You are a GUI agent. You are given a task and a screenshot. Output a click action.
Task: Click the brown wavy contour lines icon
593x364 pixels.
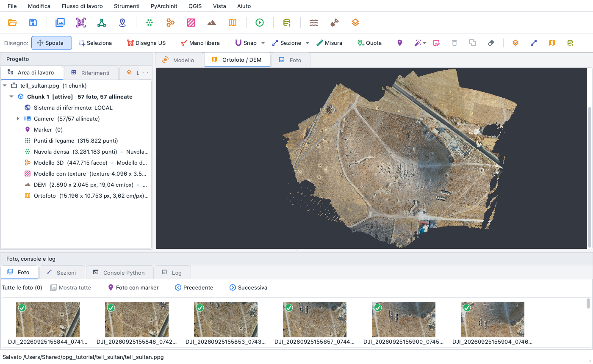pos(314,23)
